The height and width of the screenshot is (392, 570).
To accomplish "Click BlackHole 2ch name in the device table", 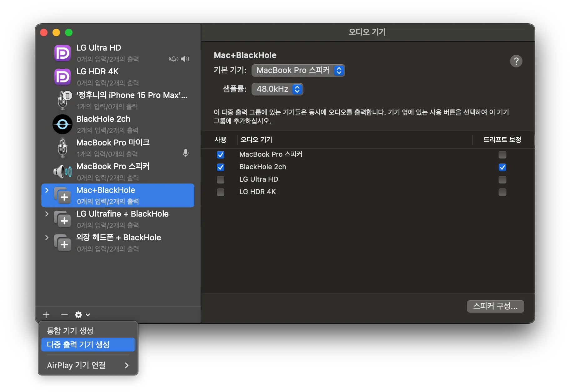I will [x=263, y=167].
